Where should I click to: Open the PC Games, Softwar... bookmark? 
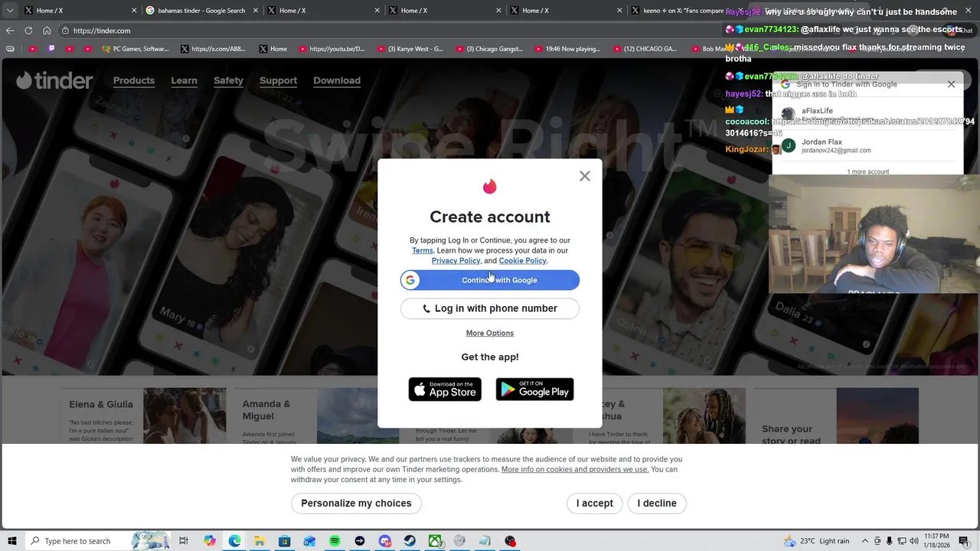[x=136, y=49]
